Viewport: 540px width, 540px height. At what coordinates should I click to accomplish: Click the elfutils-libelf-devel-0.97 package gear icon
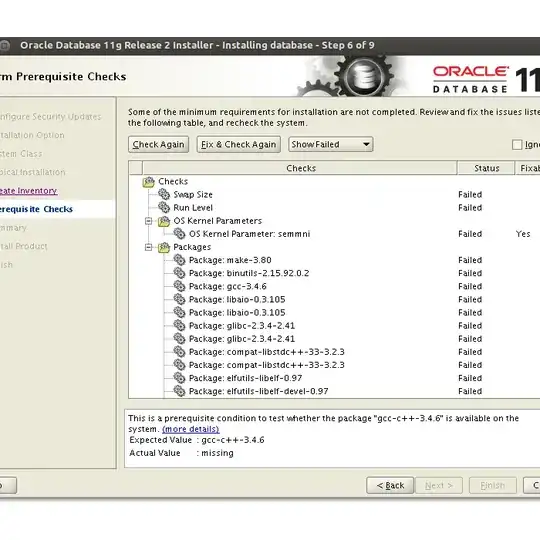click(x=179, y=391)
